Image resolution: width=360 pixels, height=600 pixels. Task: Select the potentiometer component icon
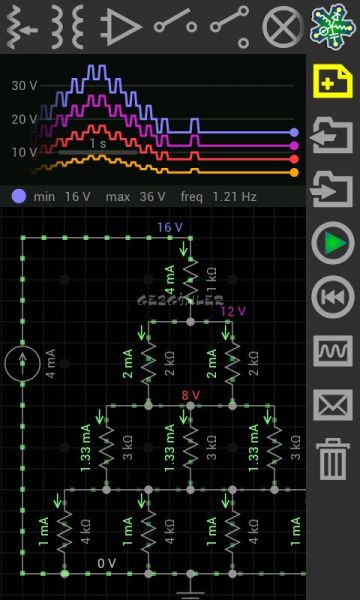point(22,27)
